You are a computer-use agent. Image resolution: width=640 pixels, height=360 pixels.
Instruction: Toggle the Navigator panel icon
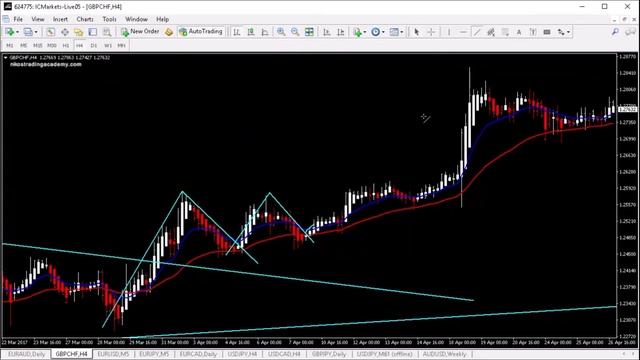(x=78, y=32)
